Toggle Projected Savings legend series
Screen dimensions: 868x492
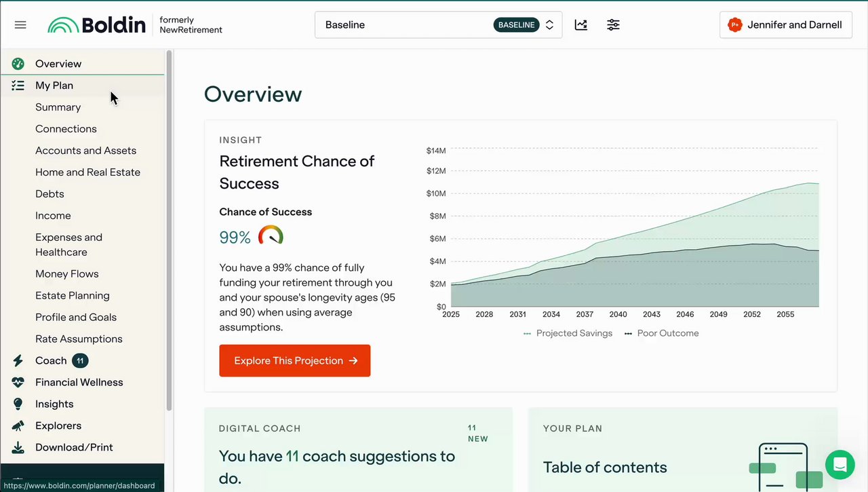click(x=568, y=333)
